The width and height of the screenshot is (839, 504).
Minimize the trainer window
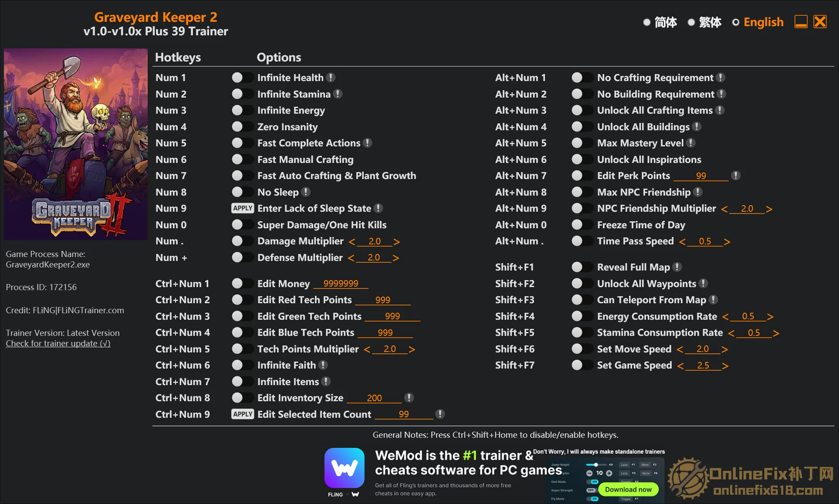tap(801, 22)
